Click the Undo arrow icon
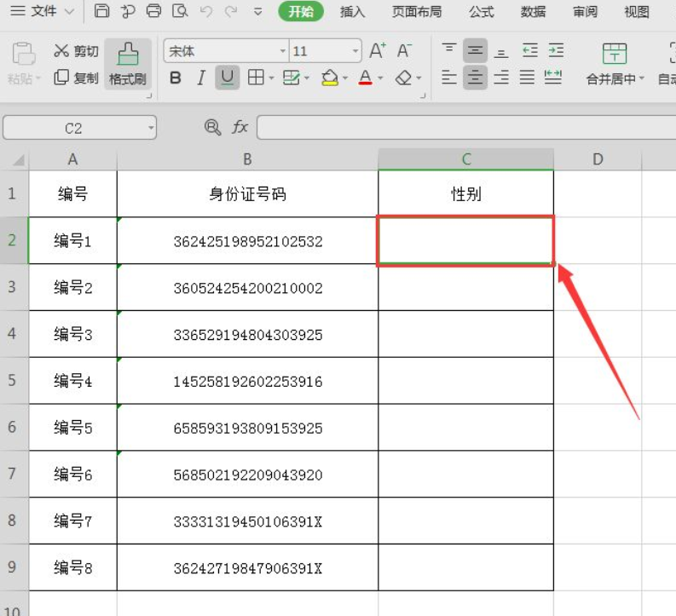Image resolution: width=676 pixels, height=616 pixels. pos(206,11)
